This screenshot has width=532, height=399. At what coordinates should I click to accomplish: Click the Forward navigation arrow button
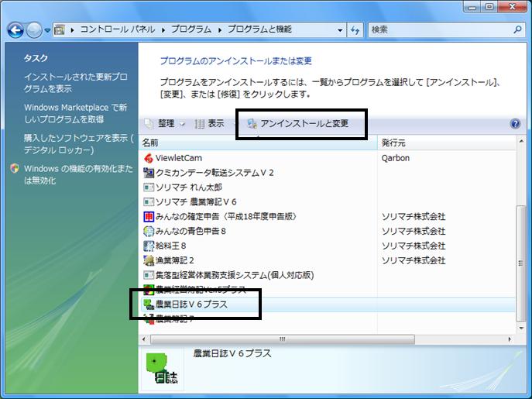coord(34,30)
